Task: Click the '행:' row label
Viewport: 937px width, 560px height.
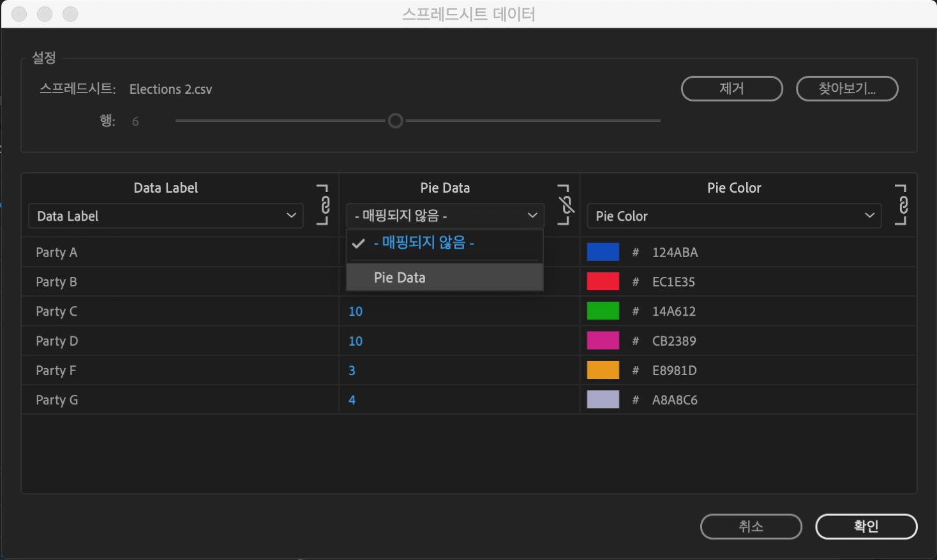Action: click(108, 121)
